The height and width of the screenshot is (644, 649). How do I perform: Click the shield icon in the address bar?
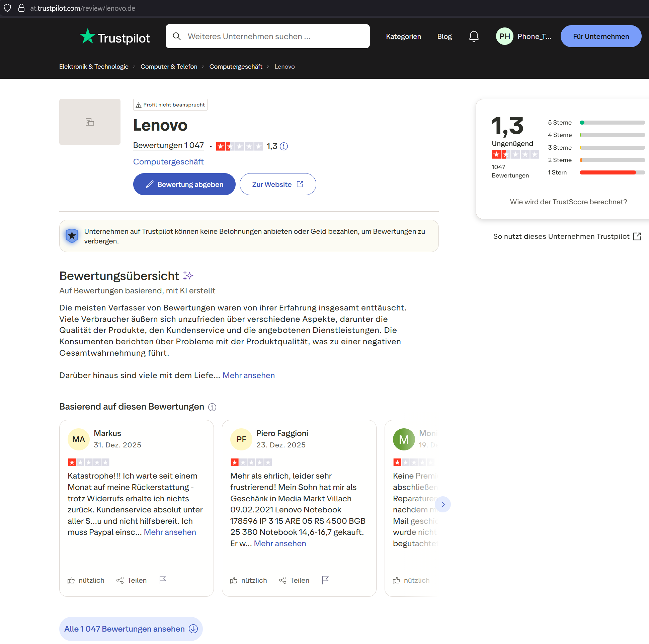[7, 8]
